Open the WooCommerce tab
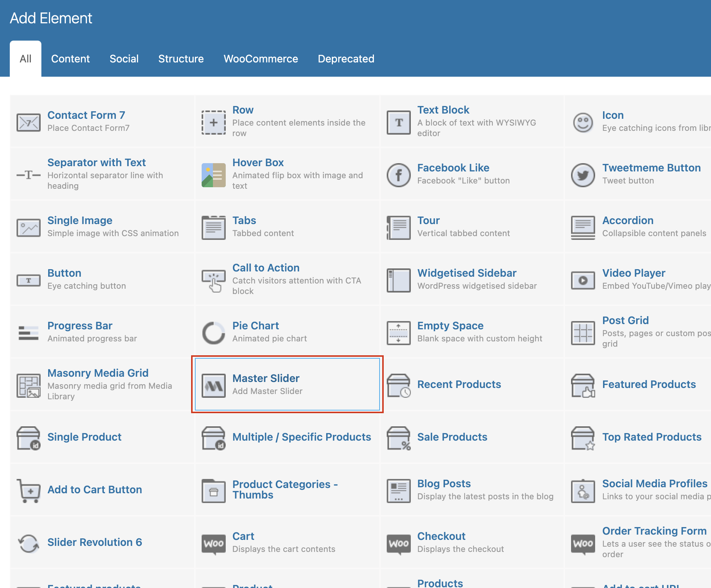This screenshot has height=588, width=711. point(261,59)
